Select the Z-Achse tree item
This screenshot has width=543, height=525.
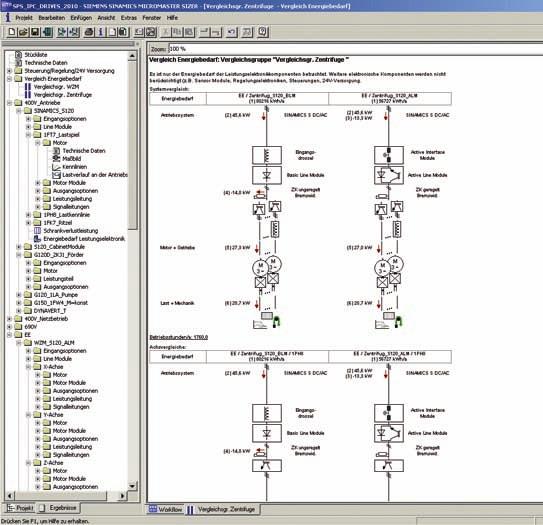[x=53, y=463]
